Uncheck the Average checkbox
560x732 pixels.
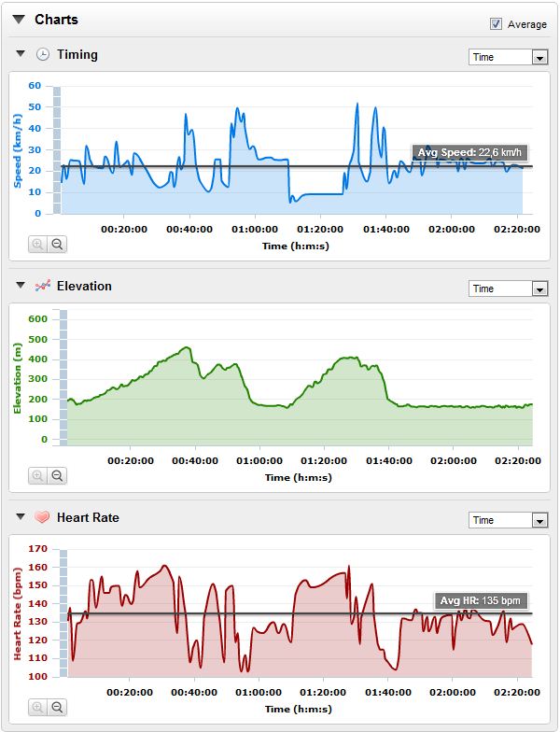(497, 24)
